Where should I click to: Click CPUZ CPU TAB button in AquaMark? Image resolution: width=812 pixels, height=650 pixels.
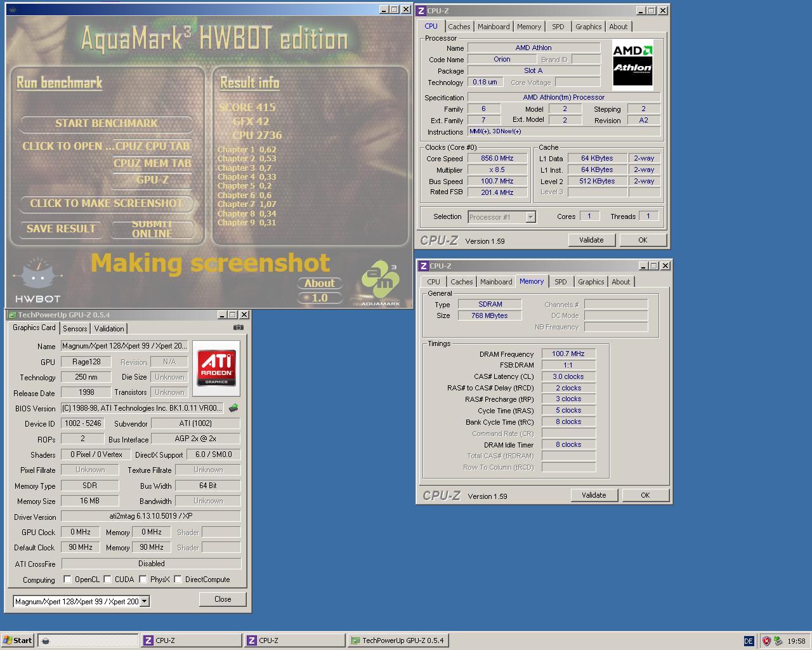[152, 146]
